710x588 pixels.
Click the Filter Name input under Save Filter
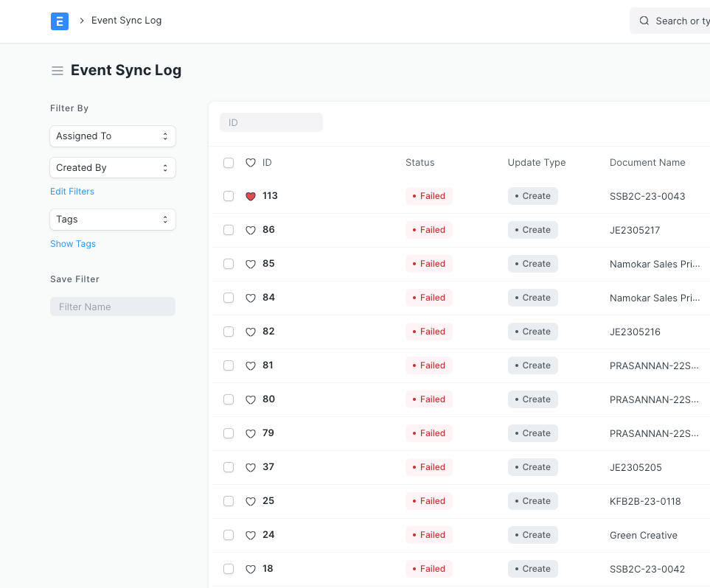click(112, 306)
